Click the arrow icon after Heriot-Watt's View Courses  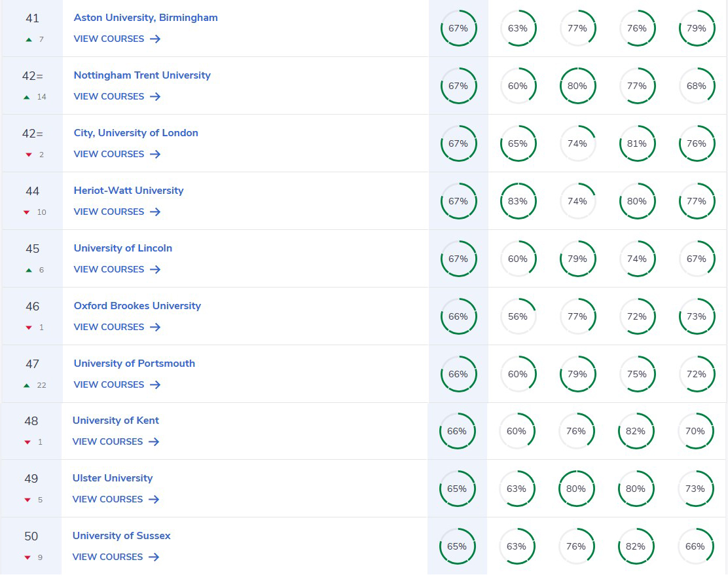(155, 212)
